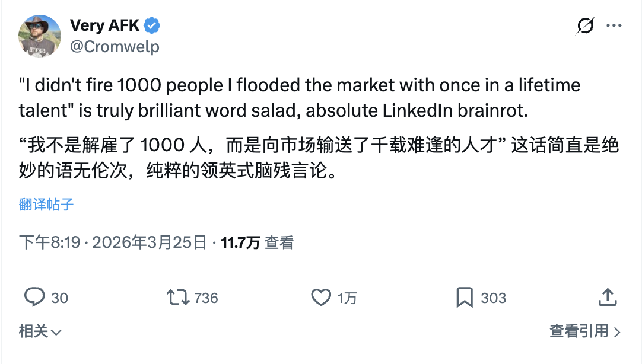Click the 下午8:19 · 2026年3月25日 timestamp
The width and height of the screenshot is (642, 364).
(113, 242)
